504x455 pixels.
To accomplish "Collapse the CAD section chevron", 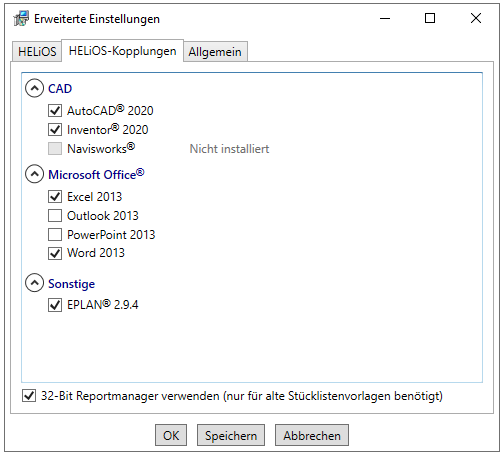I will coord(34,88).
